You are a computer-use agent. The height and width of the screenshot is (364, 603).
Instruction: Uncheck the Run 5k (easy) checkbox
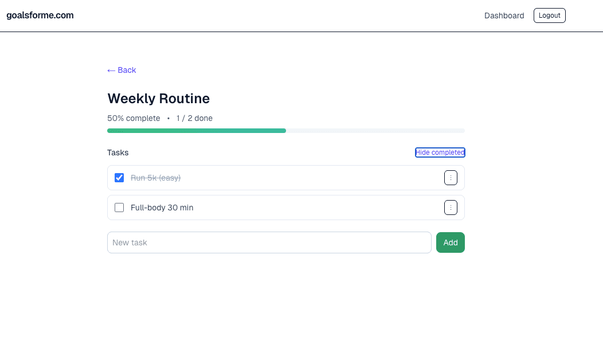click(119, 178)
